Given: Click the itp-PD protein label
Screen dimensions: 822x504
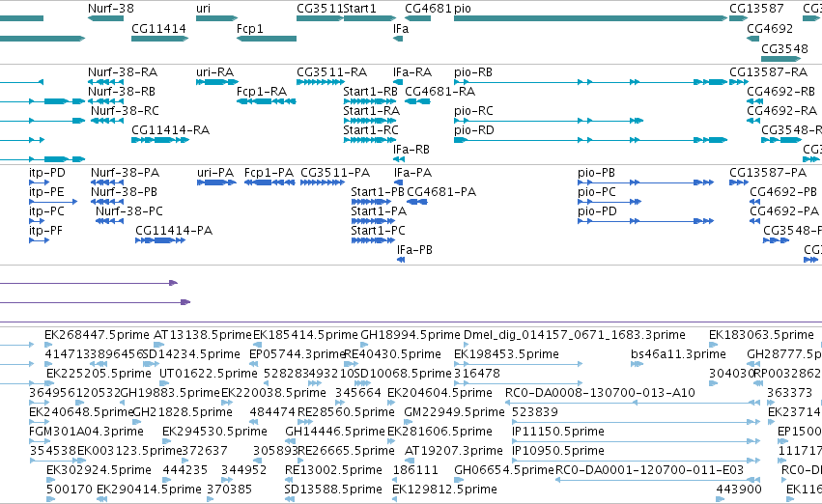Looking at the screenshot, I should [x=47, y=173].
